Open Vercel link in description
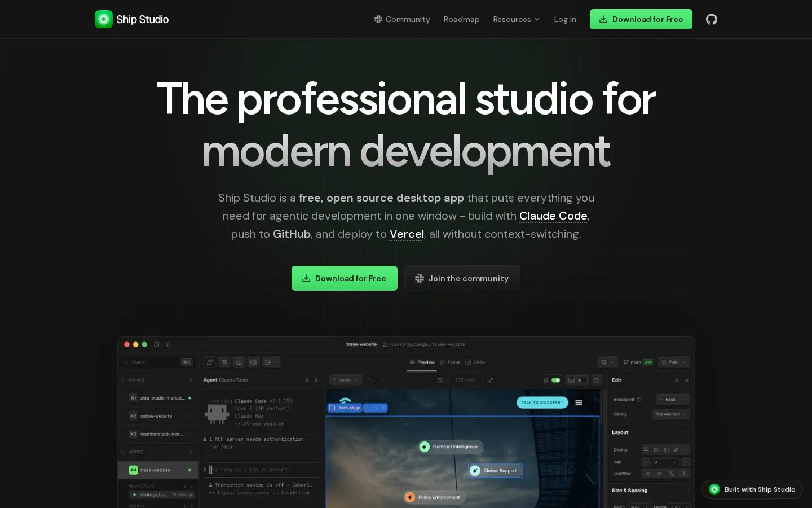 (x=407, y=234)
